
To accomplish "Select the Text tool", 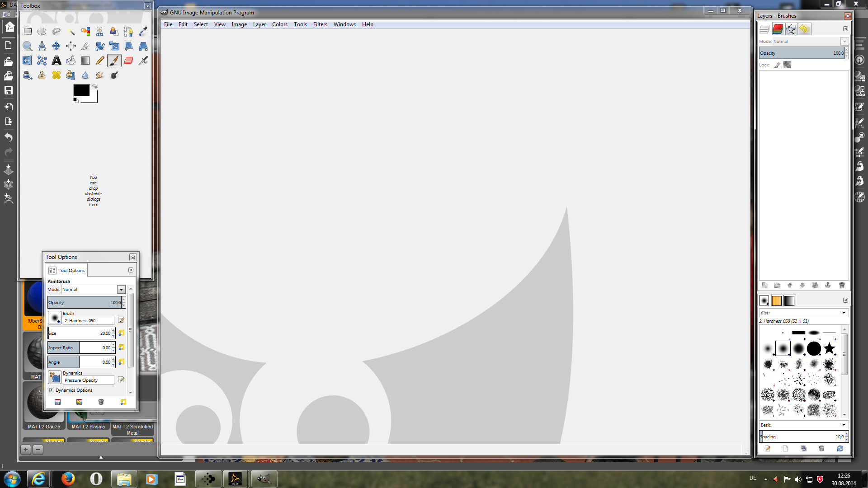I will point(57,61).
